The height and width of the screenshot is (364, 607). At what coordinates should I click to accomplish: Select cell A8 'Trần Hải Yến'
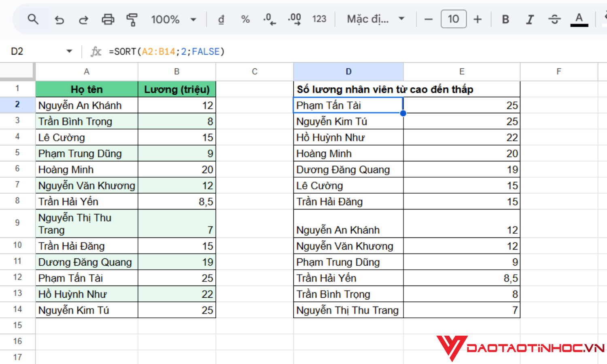pos(87,201)
